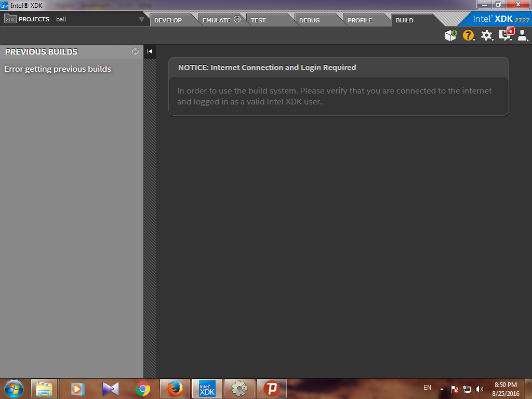
Task: Click the 'Error getting previous builds' message
Action: tap(58, 69)
